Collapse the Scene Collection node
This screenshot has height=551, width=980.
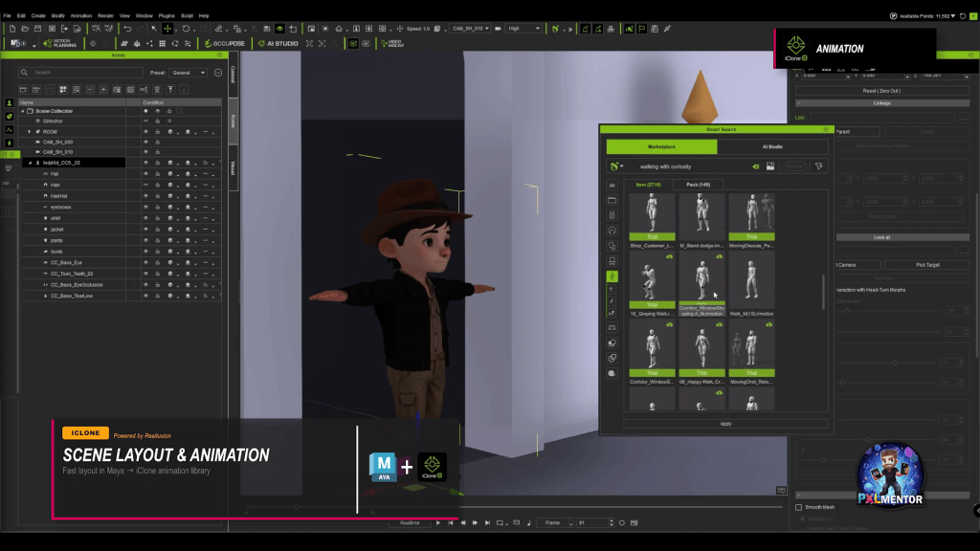point(23,111)
